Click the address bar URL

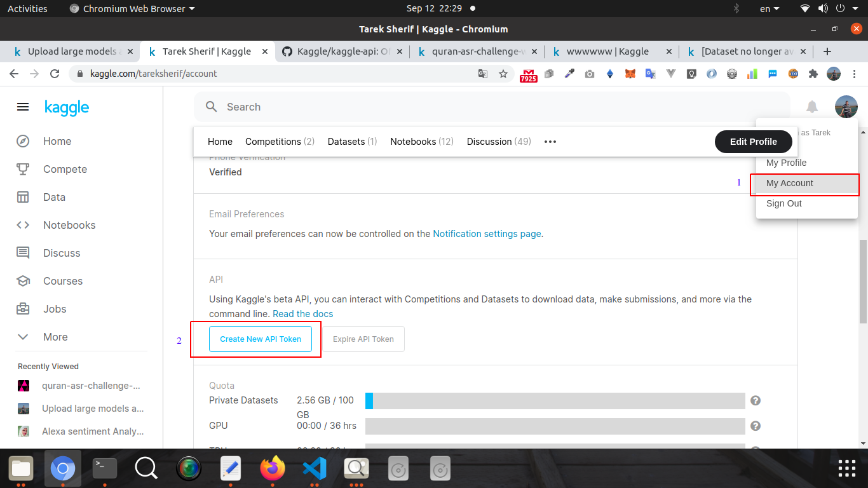[x=154, y=74]
